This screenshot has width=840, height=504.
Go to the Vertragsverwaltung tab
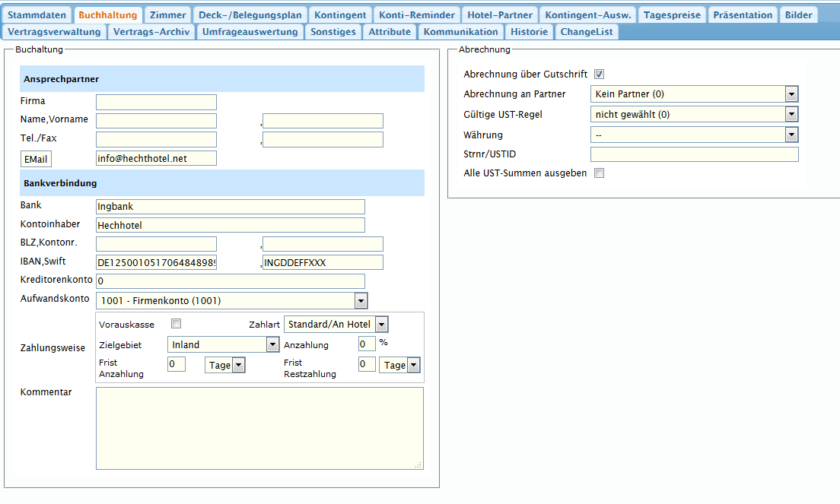click(54, 32)
